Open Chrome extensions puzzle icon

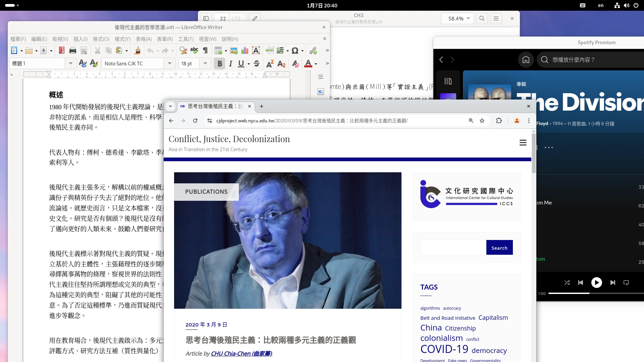[x=499, y=121]
